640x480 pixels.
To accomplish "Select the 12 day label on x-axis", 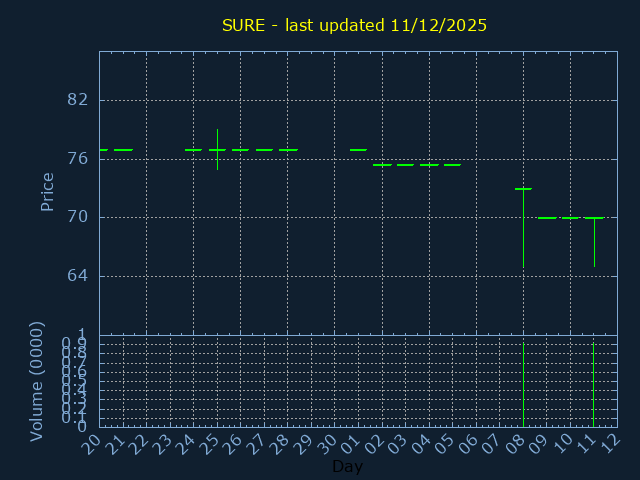I will click(x=610, y=442).
